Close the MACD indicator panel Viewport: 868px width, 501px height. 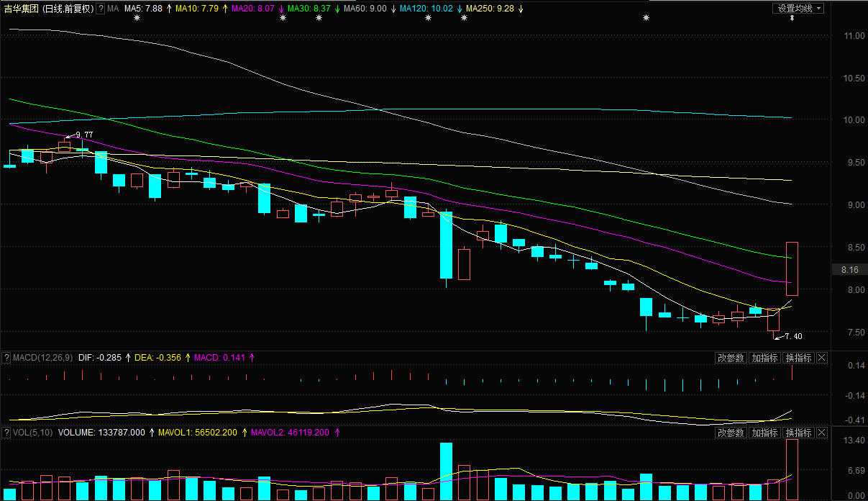822,358
